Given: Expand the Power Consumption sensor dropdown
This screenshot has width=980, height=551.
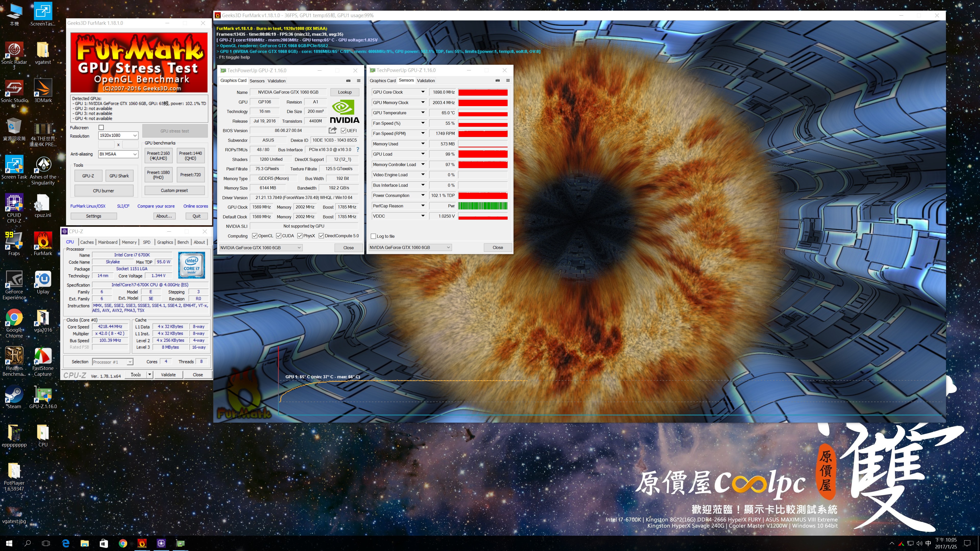Looking at the screenshot, I should pyautogui.click(x=423, y=195).
